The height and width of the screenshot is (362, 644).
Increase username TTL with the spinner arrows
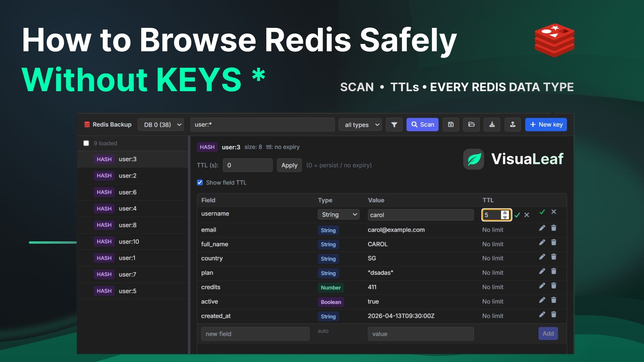pyautogui.click(x=505, y=213)
